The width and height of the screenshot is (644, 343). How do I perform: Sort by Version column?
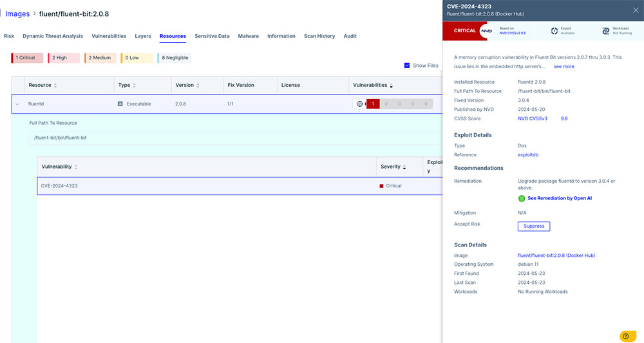click(x=198, y=86)
